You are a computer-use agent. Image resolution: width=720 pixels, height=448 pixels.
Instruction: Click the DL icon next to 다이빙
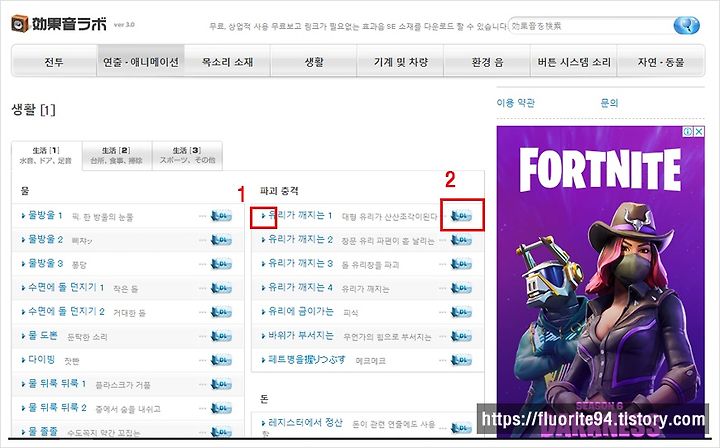coord(221,360)
